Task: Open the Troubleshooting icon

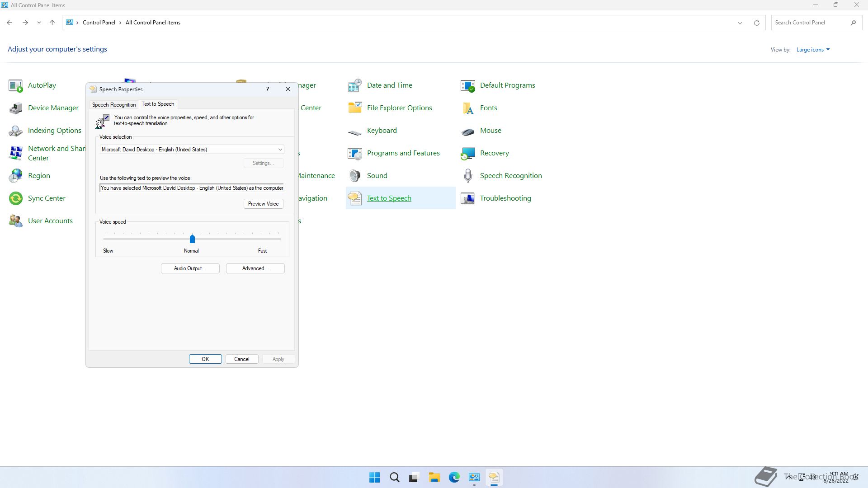Action: click(x=468, y=198)
